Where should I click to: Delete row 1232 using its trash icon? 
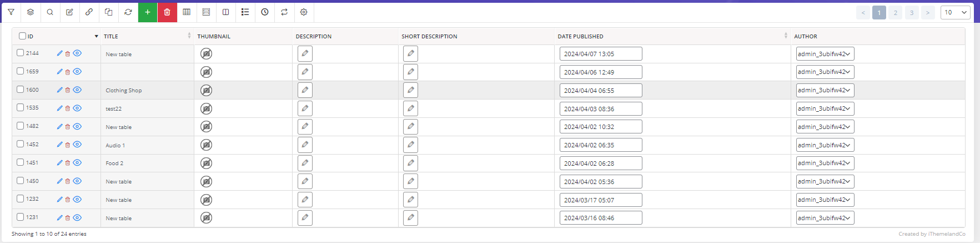point(68,200)
